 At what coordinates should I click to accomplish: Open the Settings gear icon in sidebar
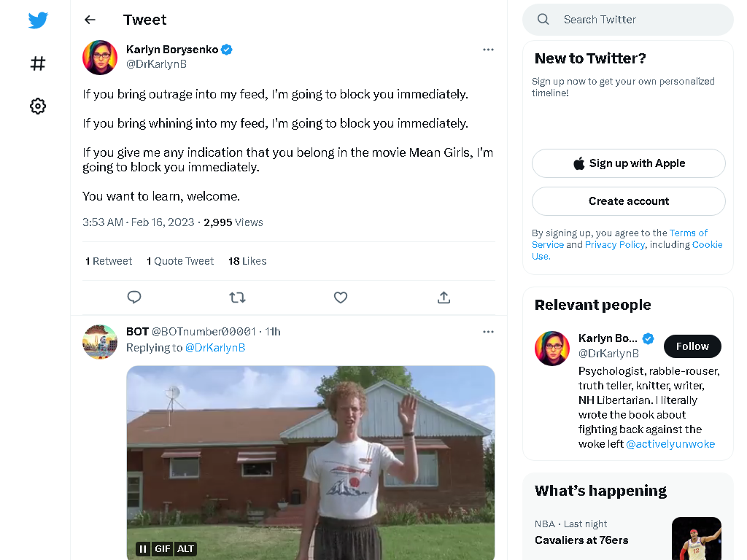point(38,106)
